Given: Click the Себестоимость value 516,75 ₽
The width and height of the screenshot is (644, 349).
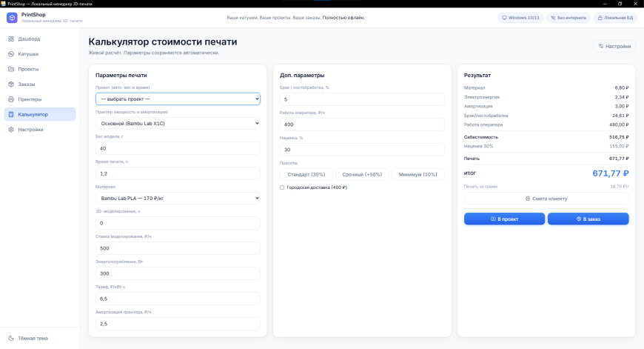Looking at the screenshot, I should point(619,137).
